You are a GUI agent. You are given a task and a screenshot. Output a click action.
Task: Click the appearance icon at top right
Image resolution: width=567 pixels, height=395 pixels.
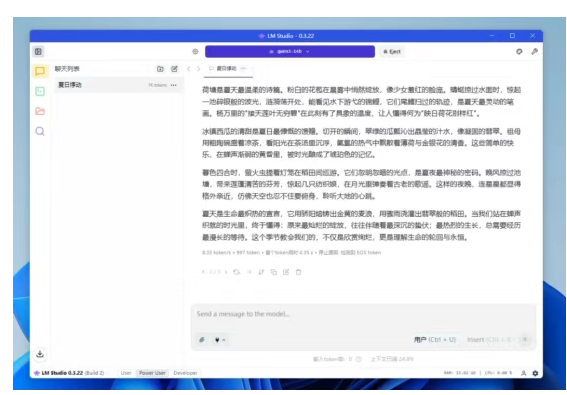(519, 51)
